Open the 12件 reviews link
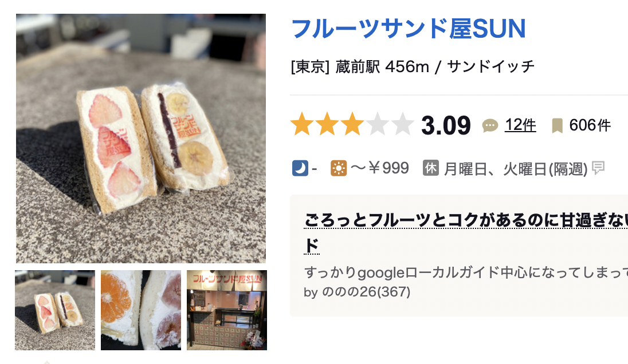 point(520,125)
